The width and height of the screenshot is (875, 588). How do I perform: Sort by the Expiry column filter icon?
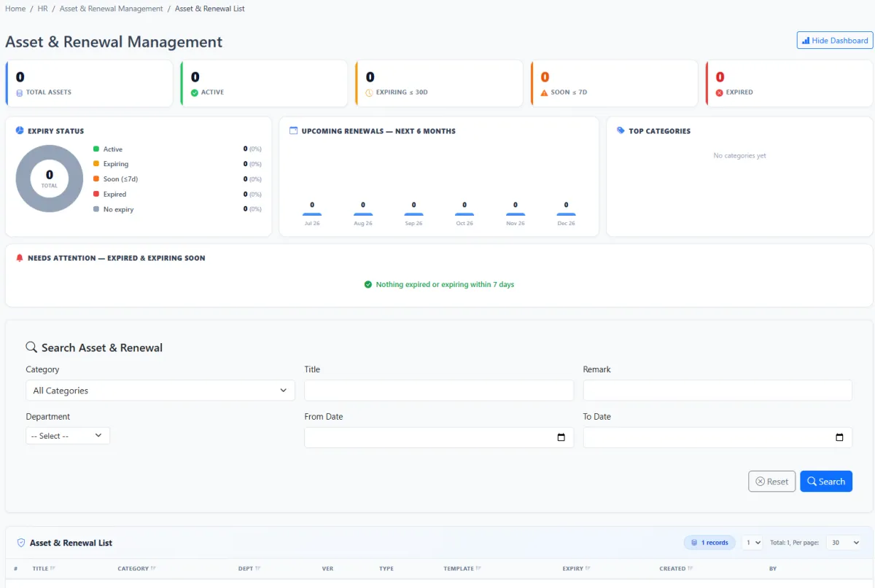[588, 568]
